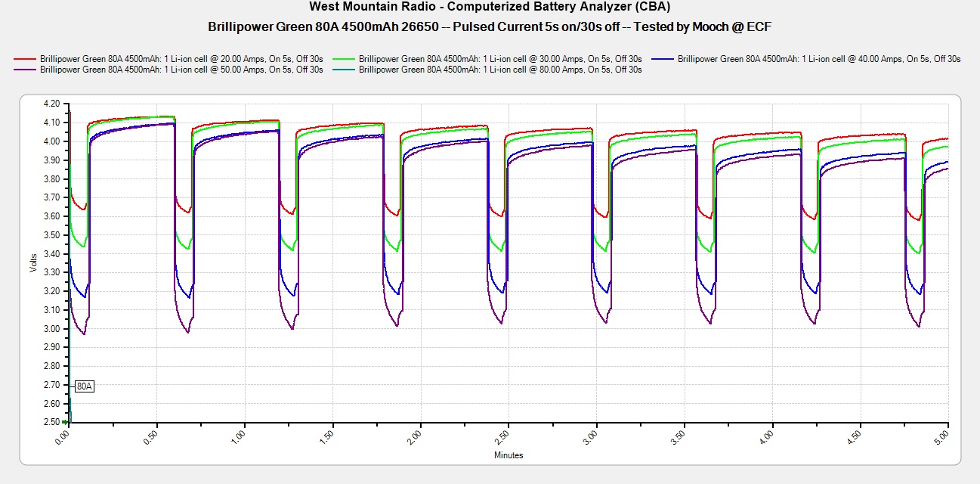Select the legend text for 40.00 Amps series
980x484 pixels.
tap(819, 58)
